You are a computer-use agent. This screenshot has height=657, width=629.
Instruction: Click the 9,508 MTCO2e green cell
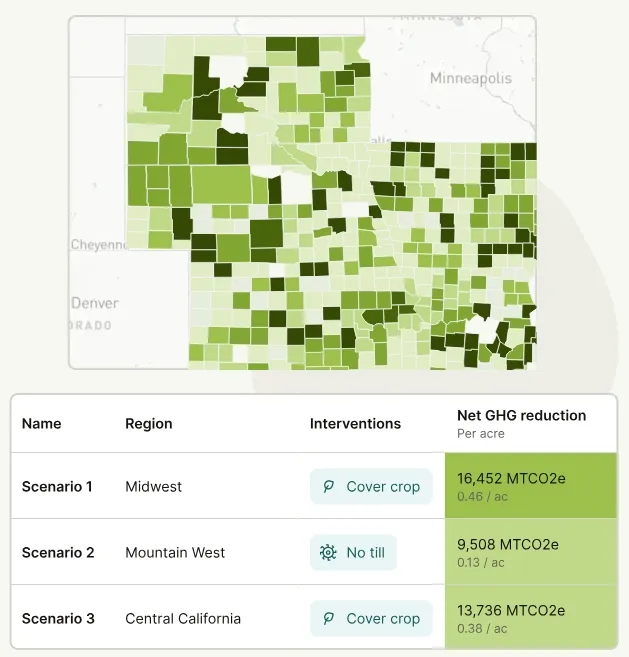tap(530, 552)
